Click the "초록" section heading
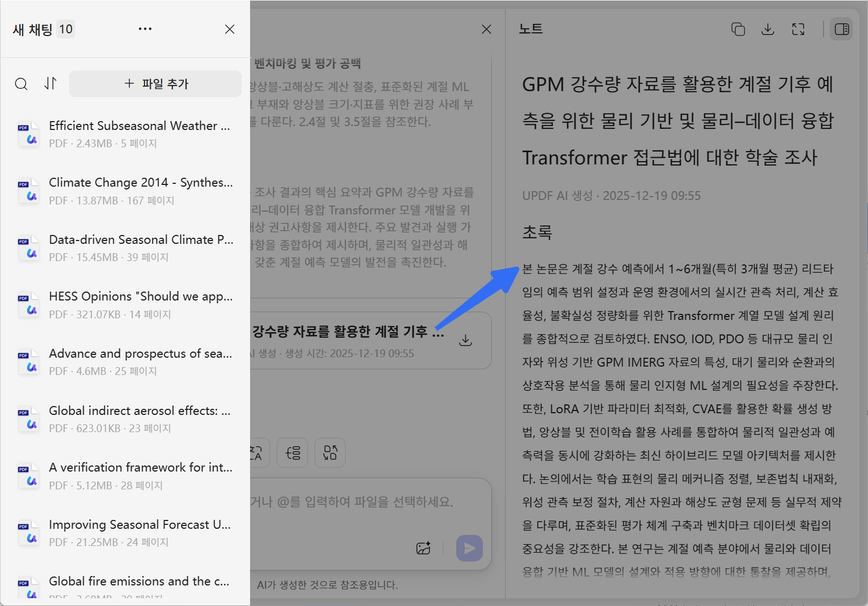Screen dimensions: 868x606 pyautogui.click(x=537, y=232)
